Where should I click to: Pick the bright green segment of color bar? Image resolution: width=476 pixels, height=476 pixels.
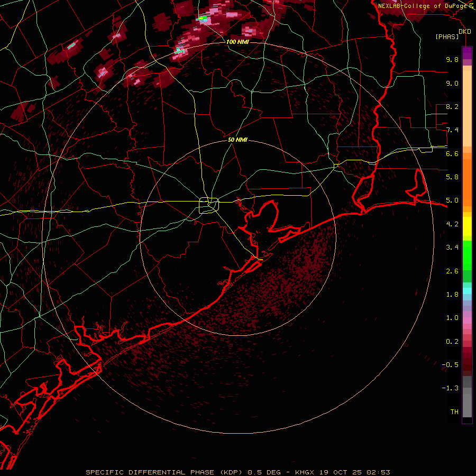pos(467,255)
